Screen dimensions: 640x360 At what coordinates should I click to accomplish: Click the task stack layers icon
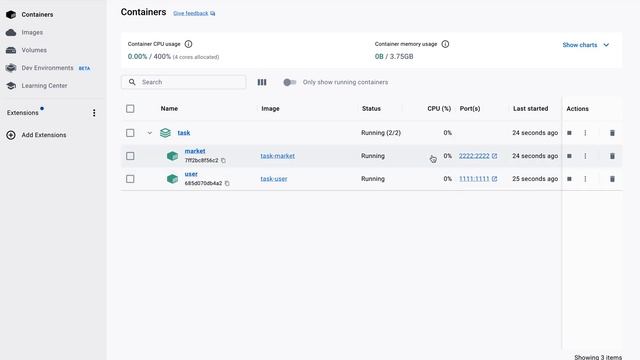tap(165, 133)
